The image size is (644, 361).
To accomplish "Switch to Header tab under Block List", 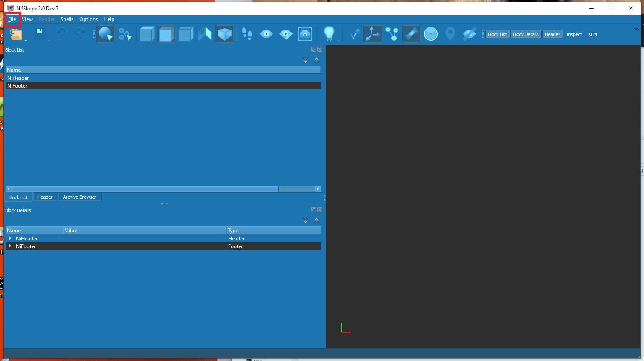I will point(45,197).
